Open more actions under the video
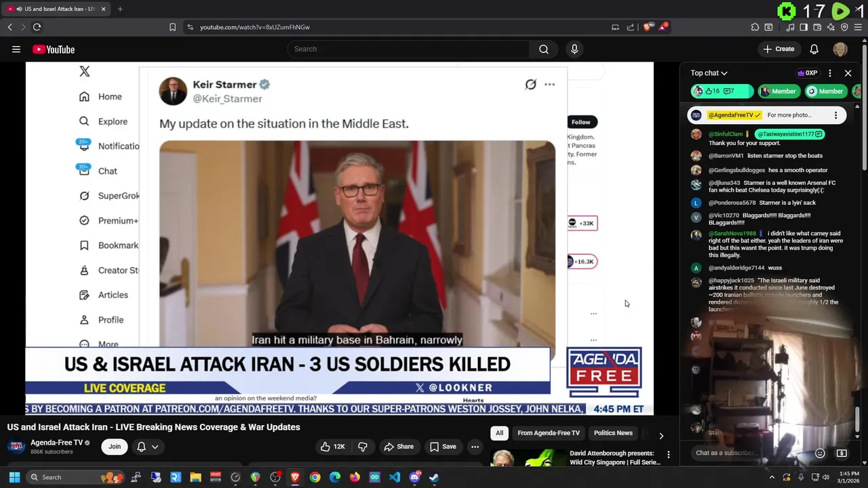Image resolution: width=868 pixels, height=488 pixels. pos(475,447)
